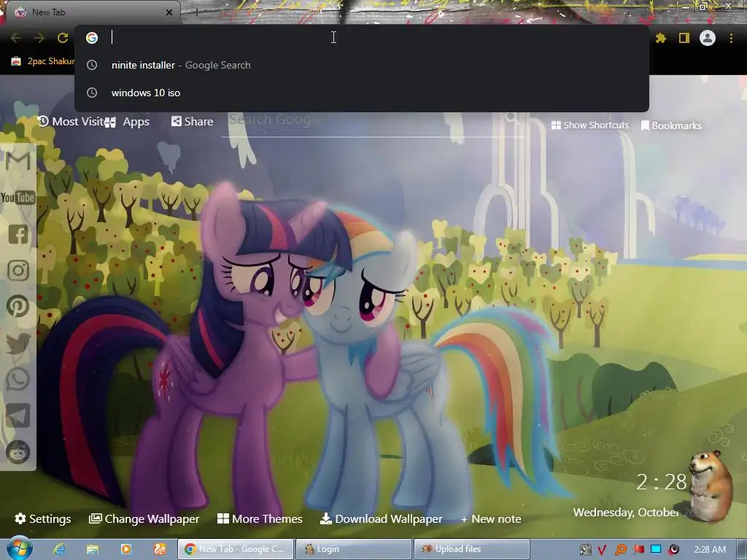
Task: Toggle Show Shortcuts on the new tab
Action: click(x=589, y=125)
